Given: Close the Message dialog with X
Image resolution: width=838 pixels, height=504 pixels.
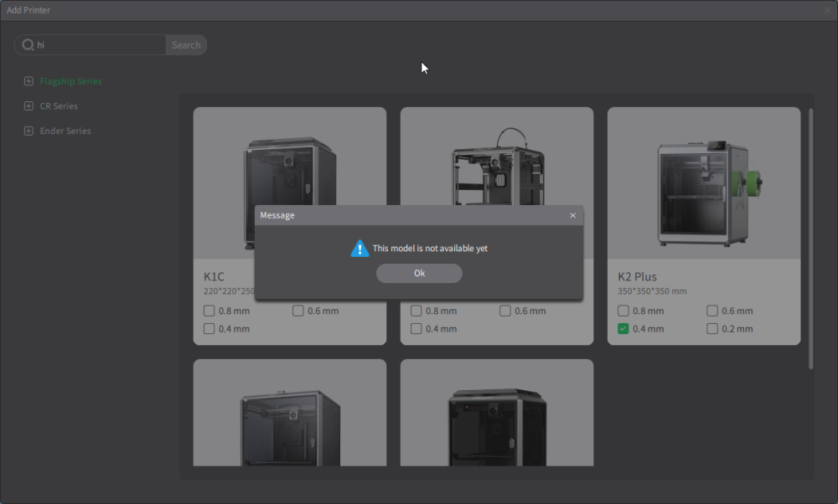Looking at the screenshot, I should click(572, 215).
